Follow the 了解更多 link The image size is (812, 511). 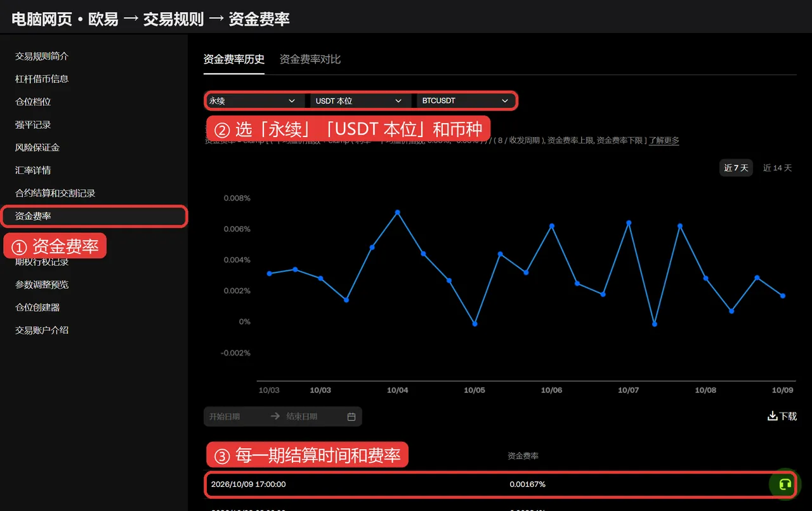pos(664,140)
